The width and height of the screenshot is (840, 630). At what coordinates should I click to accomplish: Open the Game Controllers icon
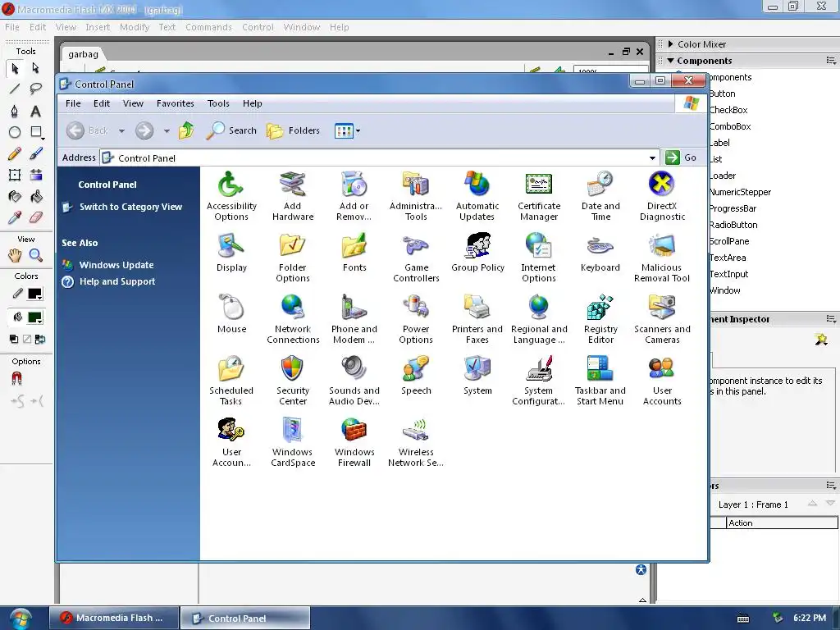tap(416, 258)
